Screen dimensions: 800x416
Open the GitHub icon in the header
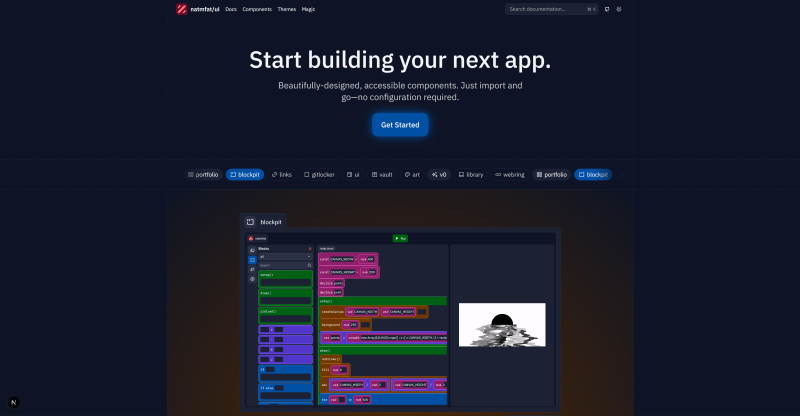[607, 9]
